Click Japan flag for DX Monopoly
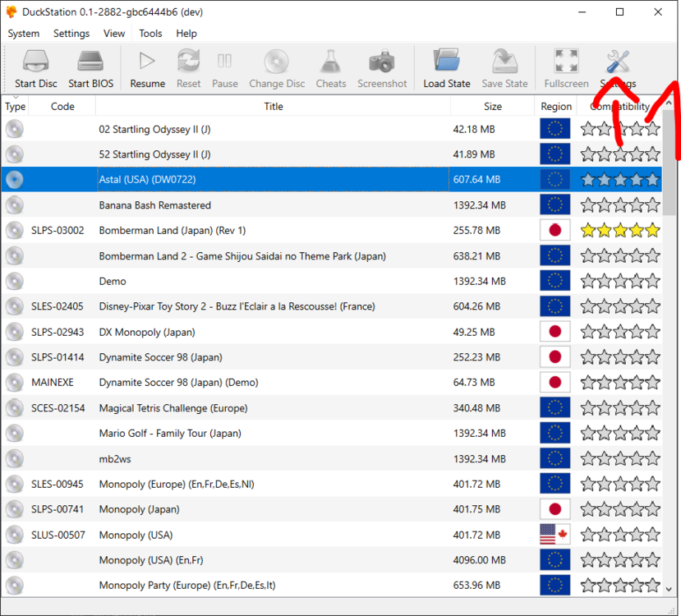The image size is (681, 616). (x=554, y=332)
